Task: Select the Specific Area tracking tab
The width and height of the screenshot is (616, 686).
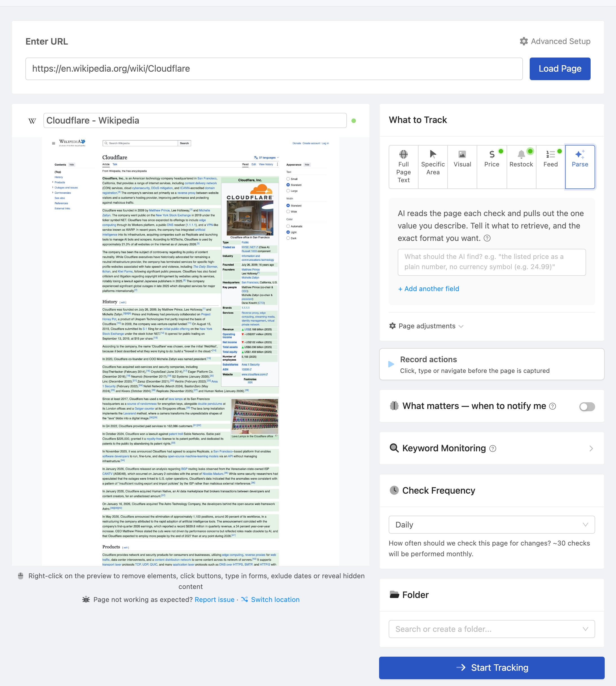Action: click(433, 167)
